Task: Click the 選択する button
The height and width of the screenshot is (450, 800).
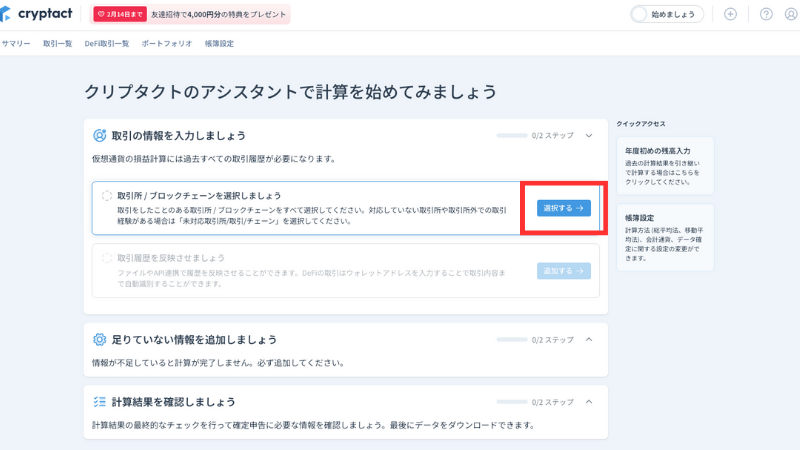Action: 564,208
